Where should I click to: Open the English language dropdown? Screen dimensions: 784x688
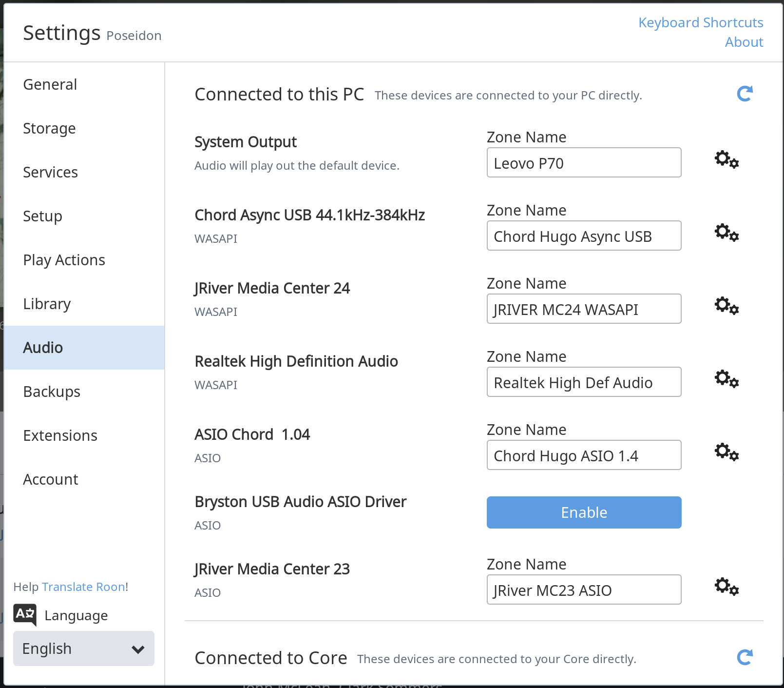84,649
